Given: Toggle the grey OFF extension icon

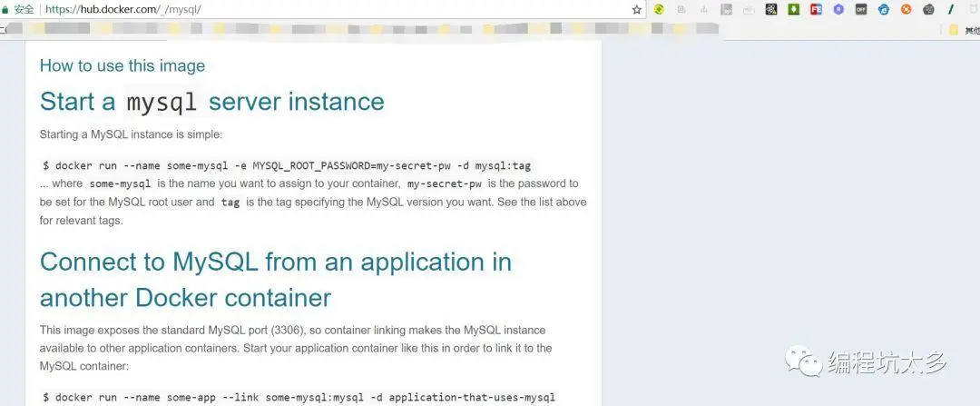Looking at the screenshot, I should [861, 9].
